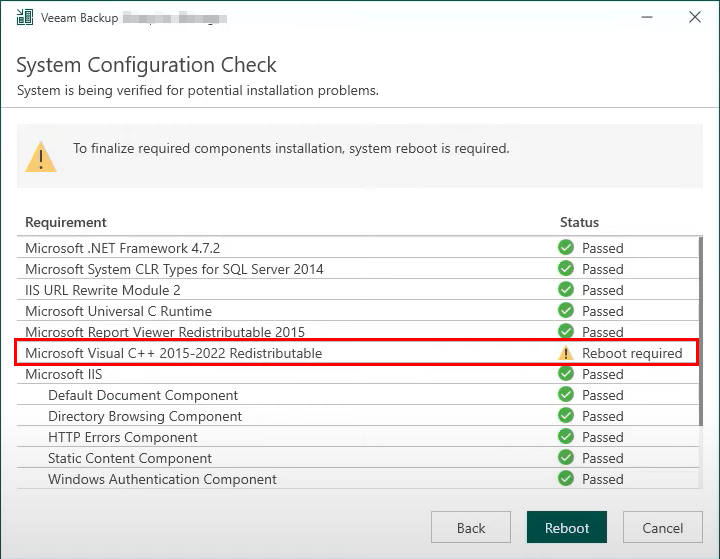Select Microsoft System CLR Types for SQL Server 2014
The image size is (720, 559).
coord(358,269)
